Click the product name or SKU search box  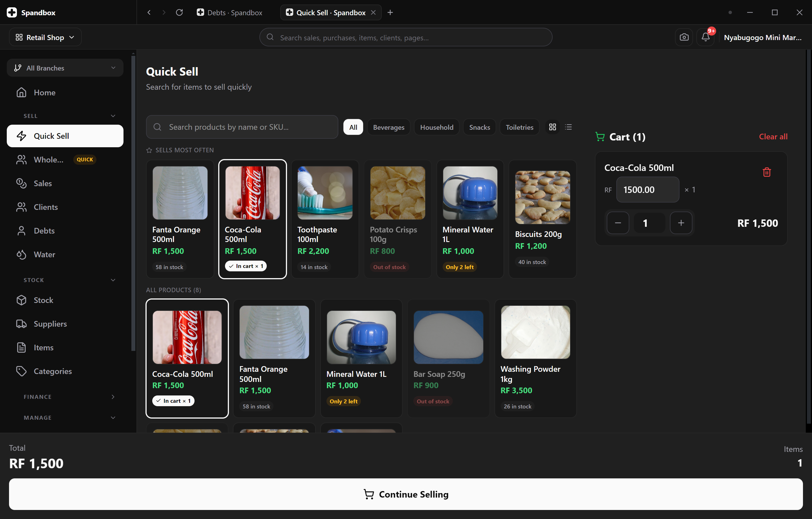click(x=242, y=127)
